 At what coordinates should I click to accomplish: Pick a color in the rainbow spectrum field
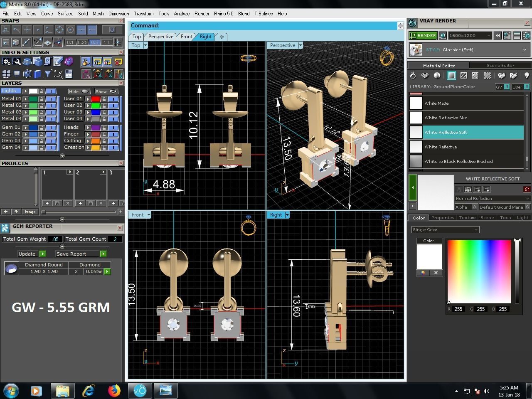[x=479, y=271]
